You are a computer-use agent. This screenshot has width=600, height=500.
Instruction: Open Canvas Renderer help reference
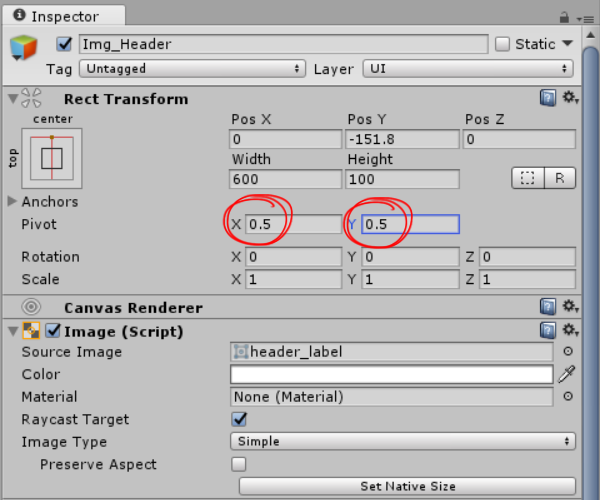click(548, 307)
